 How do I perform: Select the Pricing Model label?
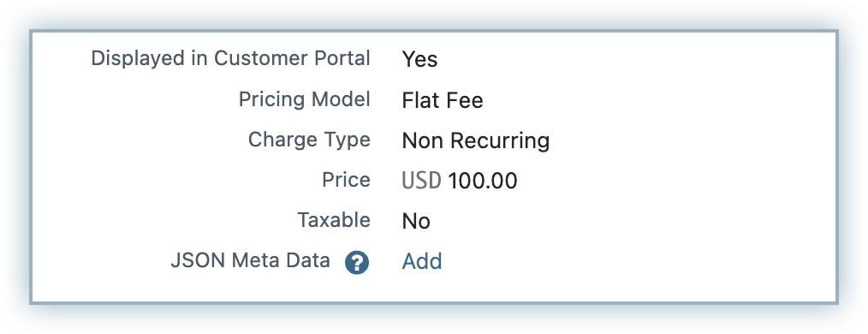pos(304,99)
